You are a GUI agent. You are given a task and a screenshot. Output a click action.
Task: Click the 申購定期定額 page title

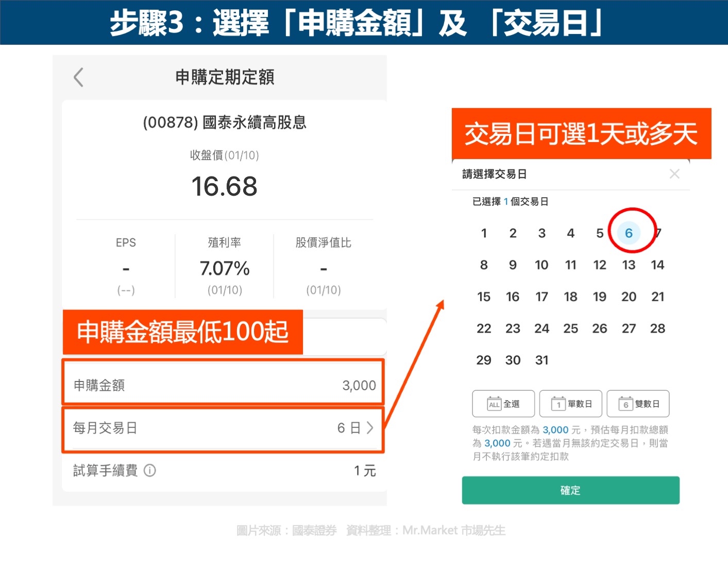click(x=225, y=77)
